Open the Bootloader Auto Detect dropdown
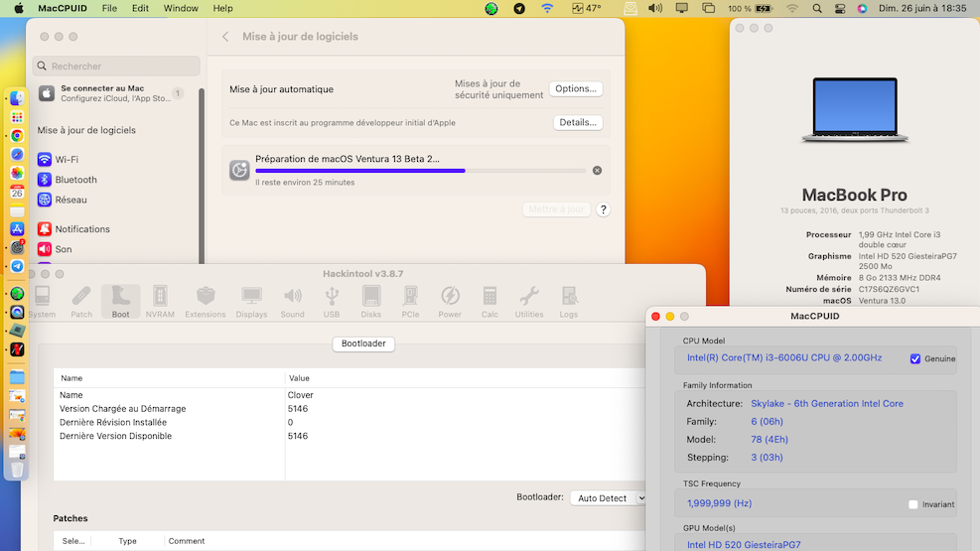Viewport: 980px width, 551px height. pyautogui.click(x=608, y=498)
